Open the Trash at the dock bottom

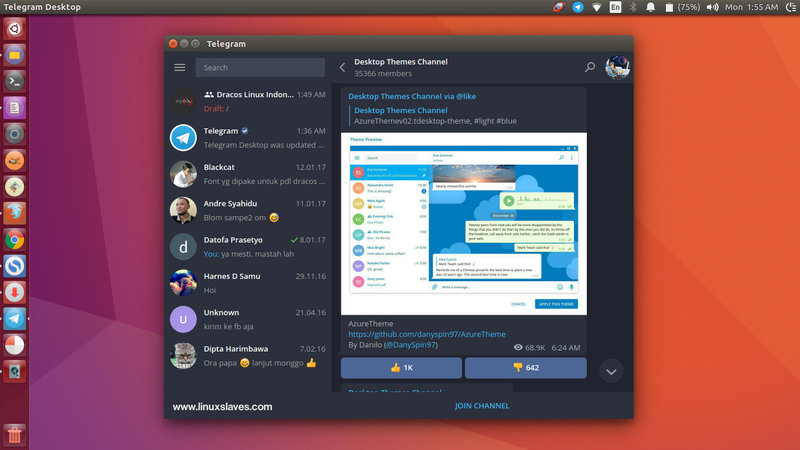14,435
